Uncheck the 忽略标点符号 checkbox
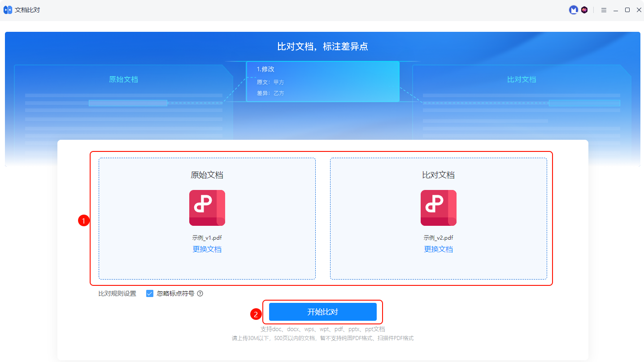 click(150, 294)
